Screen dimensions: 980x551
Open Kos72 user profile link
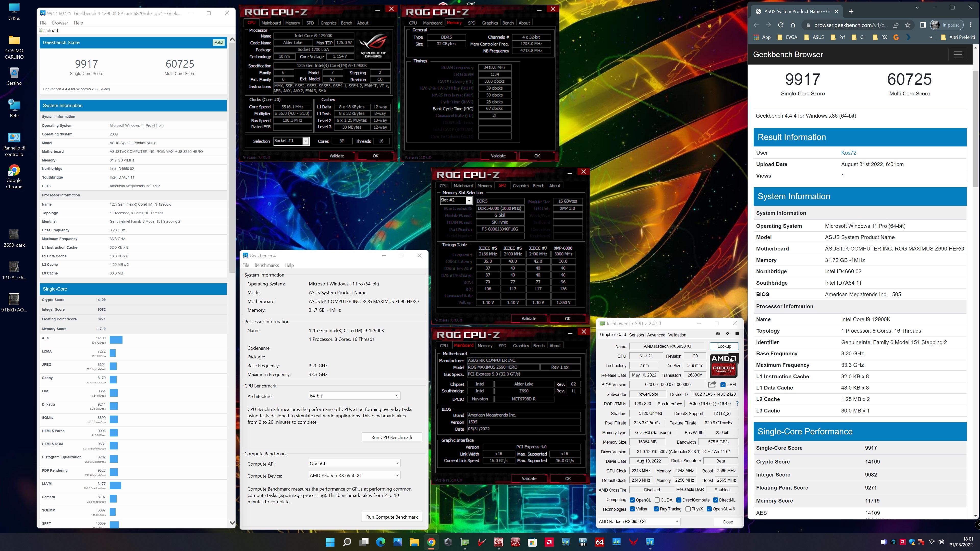click(848, 153)
